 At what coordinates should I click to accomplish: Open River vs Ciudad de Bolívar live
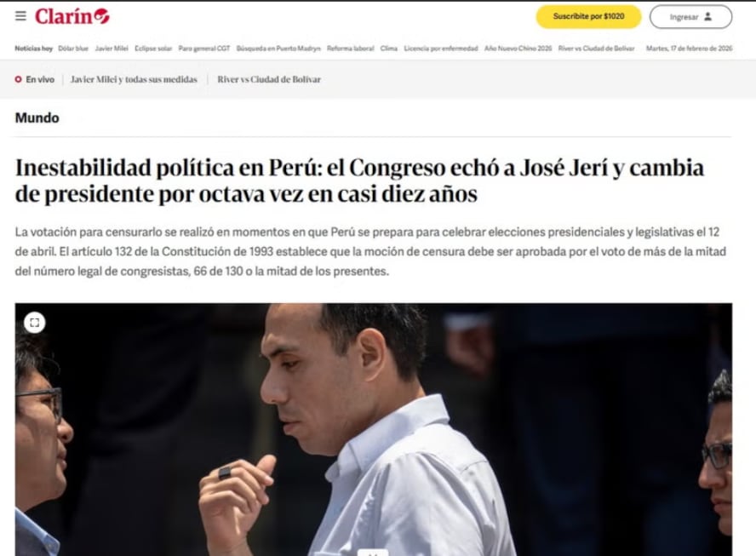coord(269,79)
